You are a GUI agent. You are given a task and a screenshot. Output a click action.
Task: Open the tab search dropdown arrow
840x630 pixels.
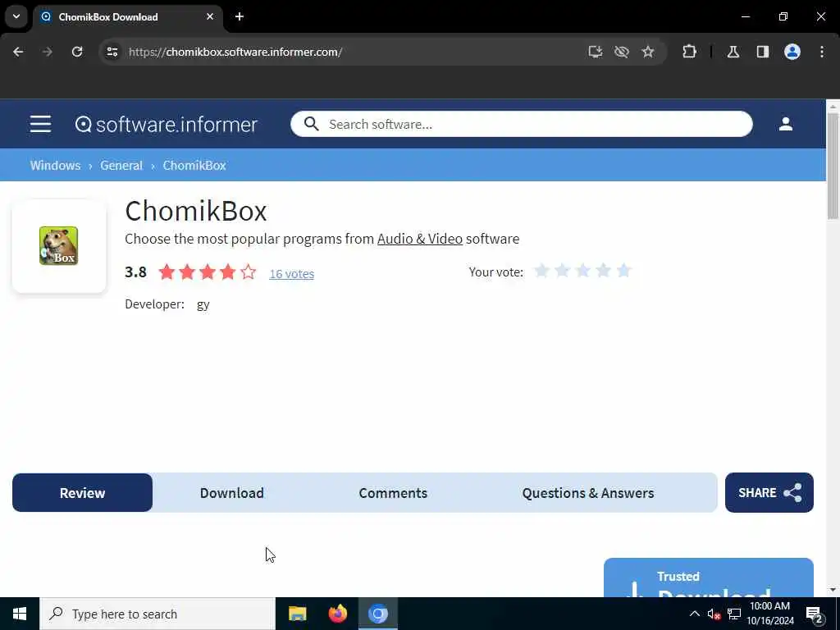(16, 16)
